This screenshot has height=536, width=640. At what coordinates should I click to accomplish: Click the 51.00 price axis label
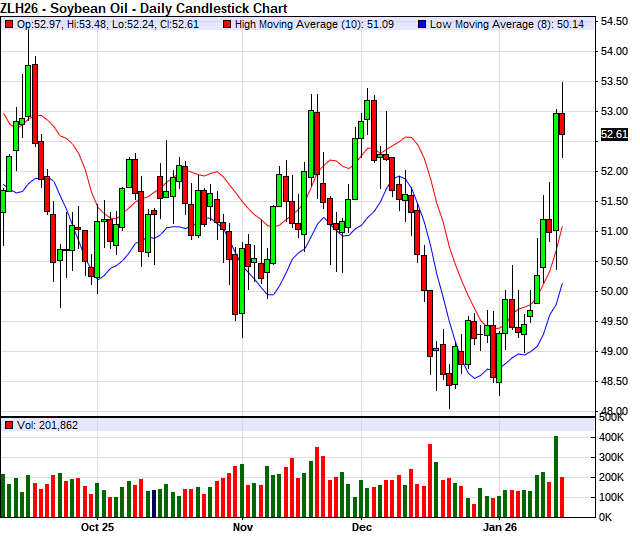click(x=614, y=231)
